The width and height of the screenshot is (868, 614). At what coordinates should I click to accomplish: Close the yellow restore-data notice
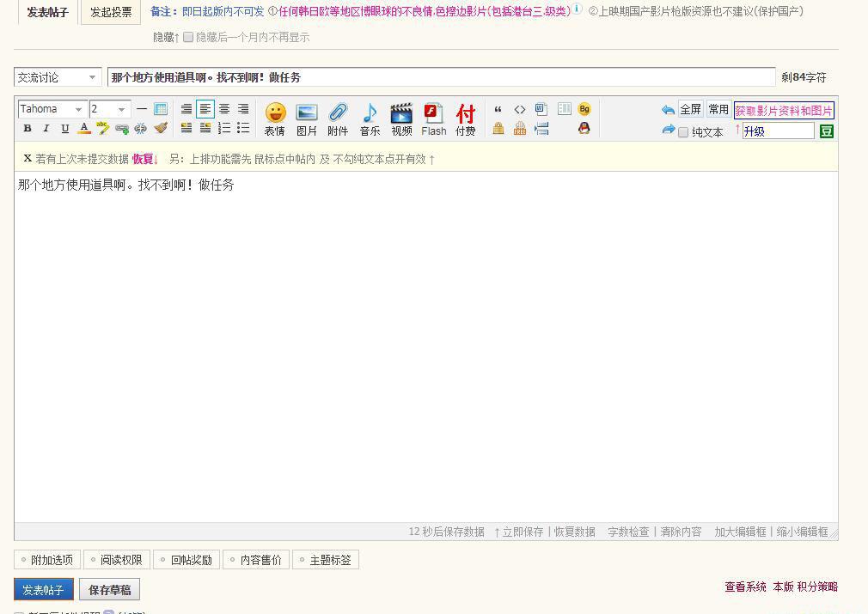click(28, 158)
